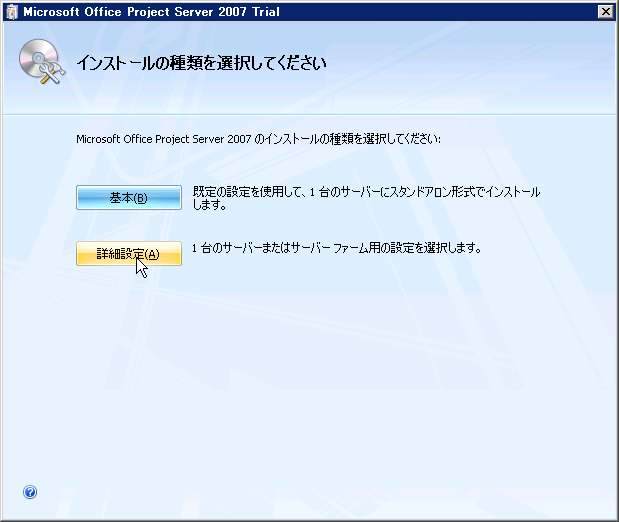Image resolution: width=619 pixels, height=522 pixels.
Task: Click the trailing 'します。' line under basic description
Action: click(x=210, y=206)
